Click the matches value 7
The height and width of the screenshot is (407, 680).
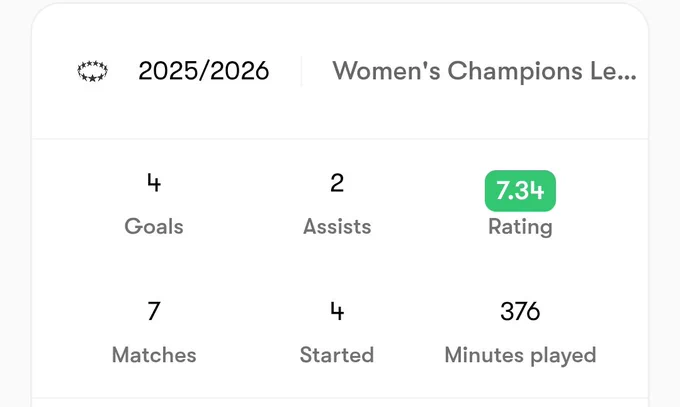click(154, 311)
